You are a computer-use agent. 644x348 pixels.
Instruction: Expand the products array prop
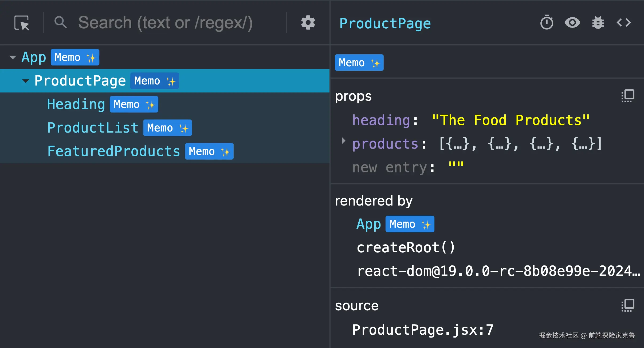(x=343, y=141)
